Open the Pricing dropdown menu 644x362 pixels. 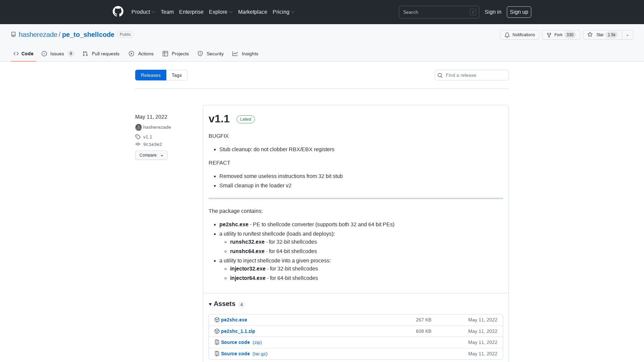[x=283, y=12]
